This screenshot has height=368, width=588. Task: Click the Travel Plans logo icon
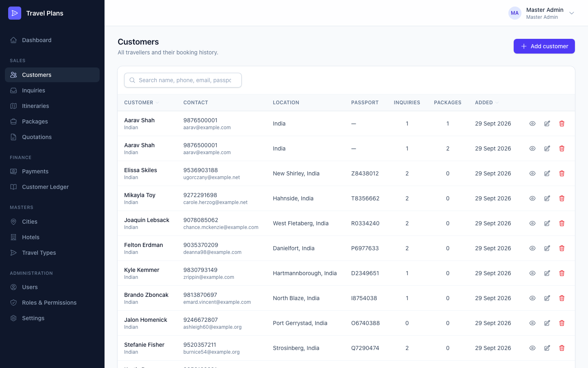click(x=15, y=13)
